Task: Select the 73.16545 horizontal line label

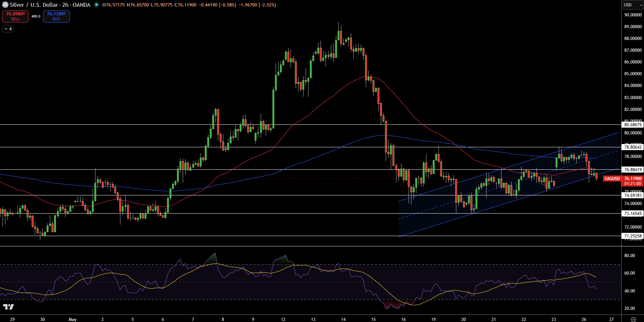Action: pos(633,214)
